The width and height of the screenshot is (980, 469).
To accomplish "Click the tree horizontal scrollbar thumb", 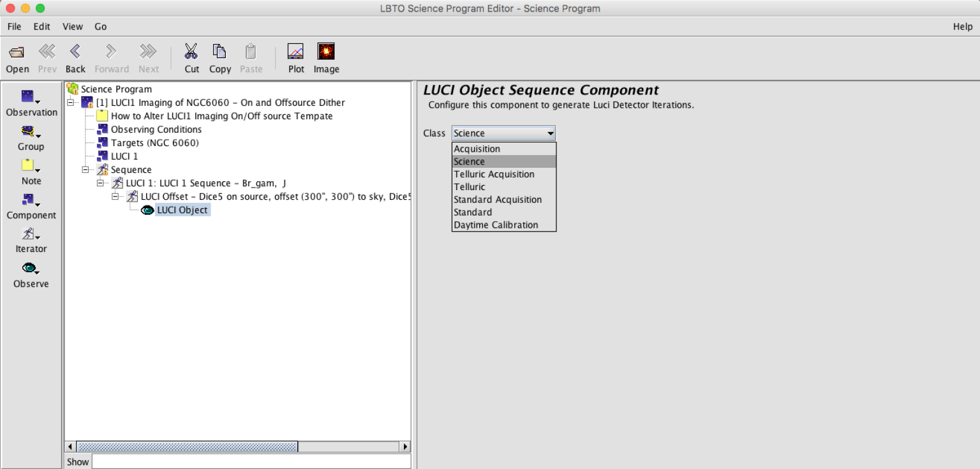I will tap(187, 447).
